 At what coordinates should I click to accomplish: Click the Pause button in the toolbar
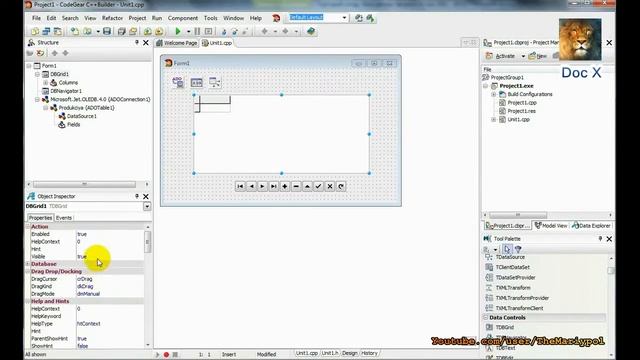[x=197, y=31]
